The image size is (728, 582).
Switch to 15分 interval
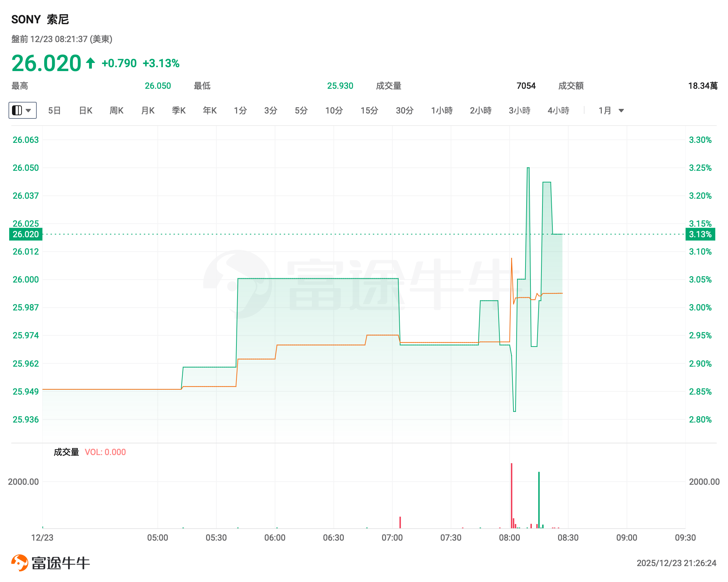(369, 111)
